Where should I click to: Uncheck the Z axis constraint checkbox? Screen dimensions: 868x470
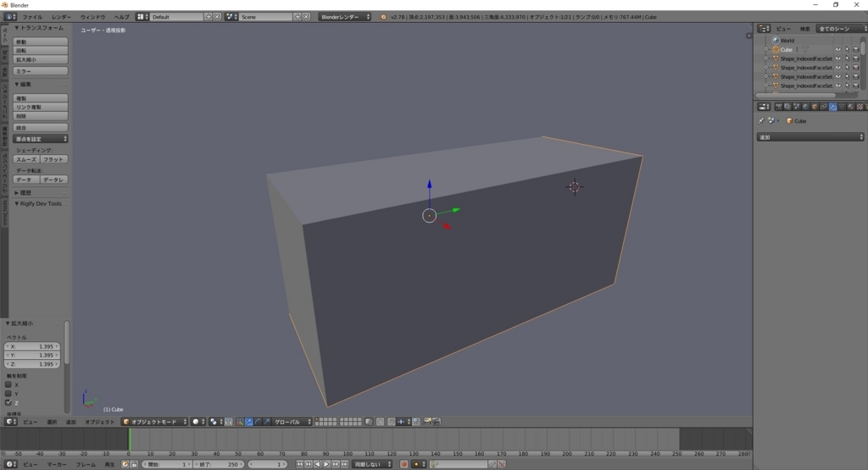pos(8,402)
